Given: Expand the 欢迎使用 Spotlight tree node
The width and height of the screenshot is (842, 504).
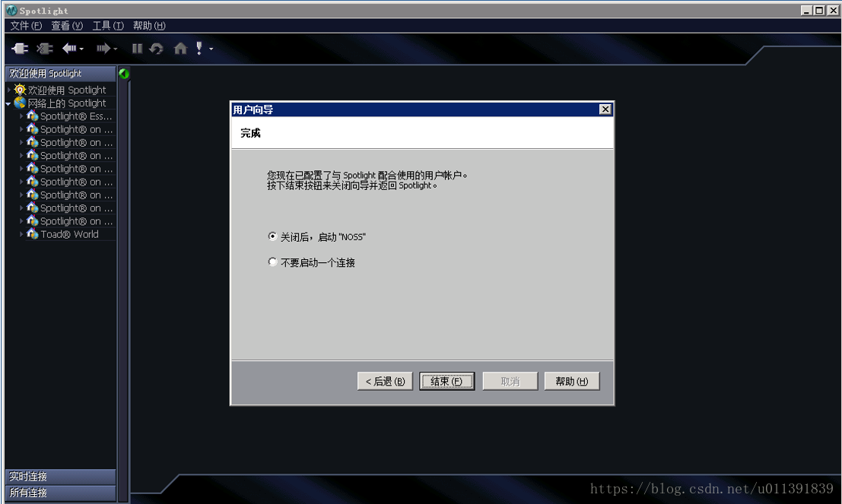Looking at the screenshot, I should (x=8, y=90).
